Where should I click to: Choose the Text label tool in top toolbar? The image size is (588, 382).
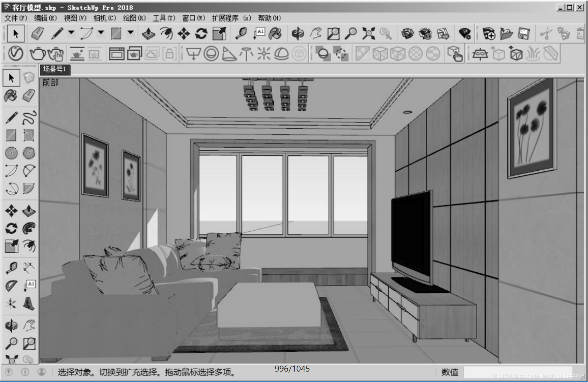tap(259, 34)
